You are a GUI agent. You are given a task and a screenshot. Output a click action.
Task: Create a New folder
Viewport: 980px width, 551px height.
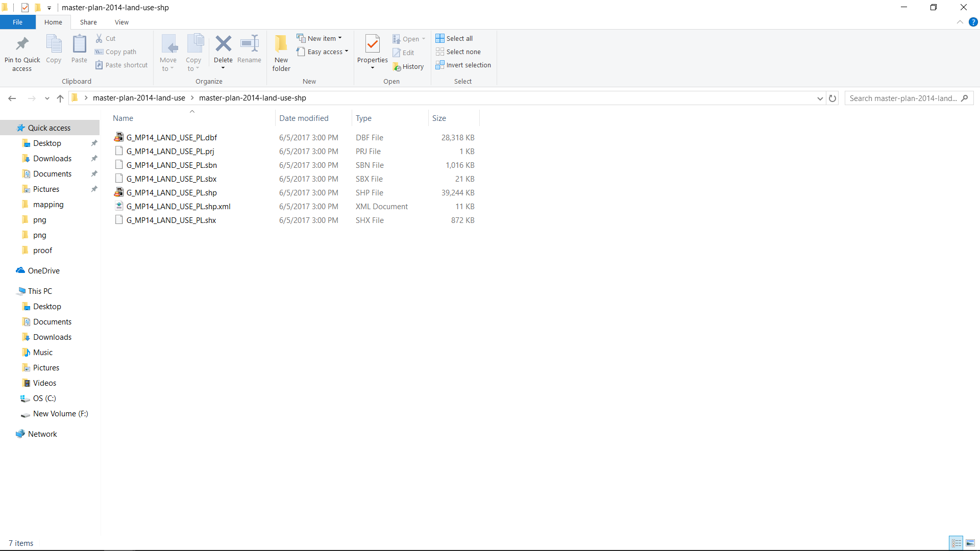[281, 53]
